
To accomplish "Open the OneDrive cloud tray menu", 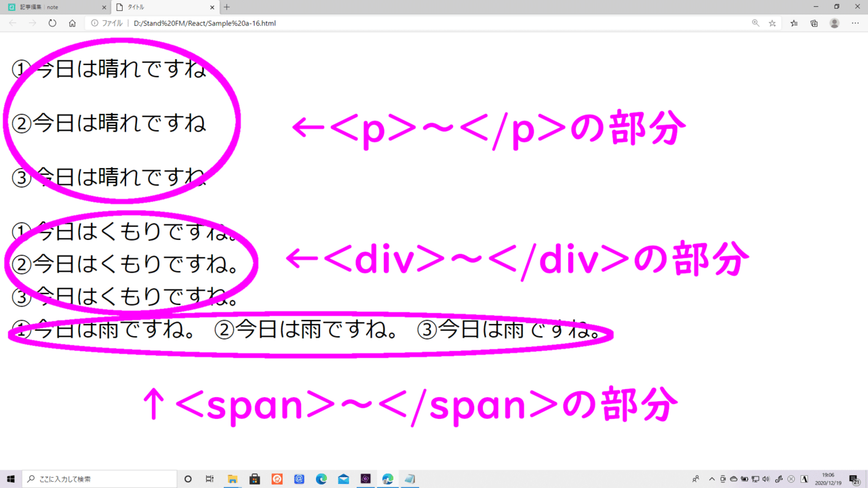I will (734, 479).
